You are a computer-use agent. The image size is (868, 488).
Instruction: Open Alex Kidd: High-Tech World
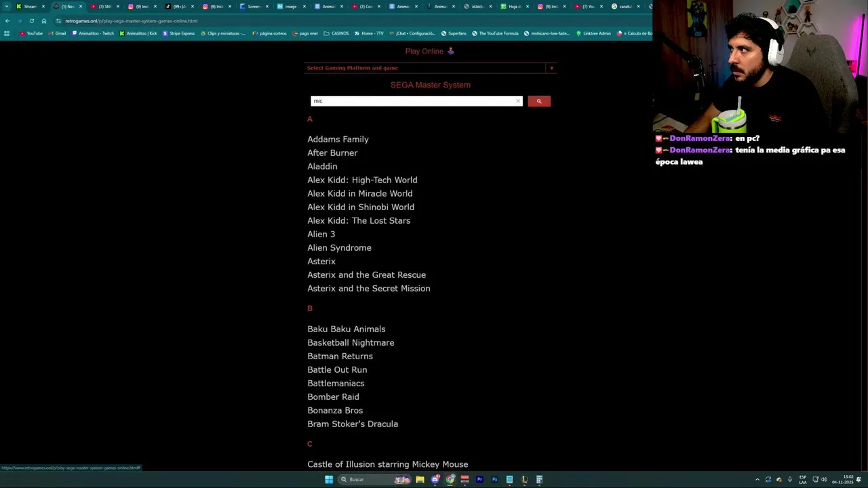362,180
